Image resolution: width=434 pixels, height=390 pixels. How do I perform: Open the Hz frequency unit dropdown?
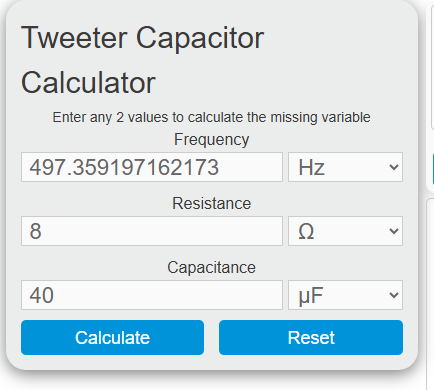[345, 167]
